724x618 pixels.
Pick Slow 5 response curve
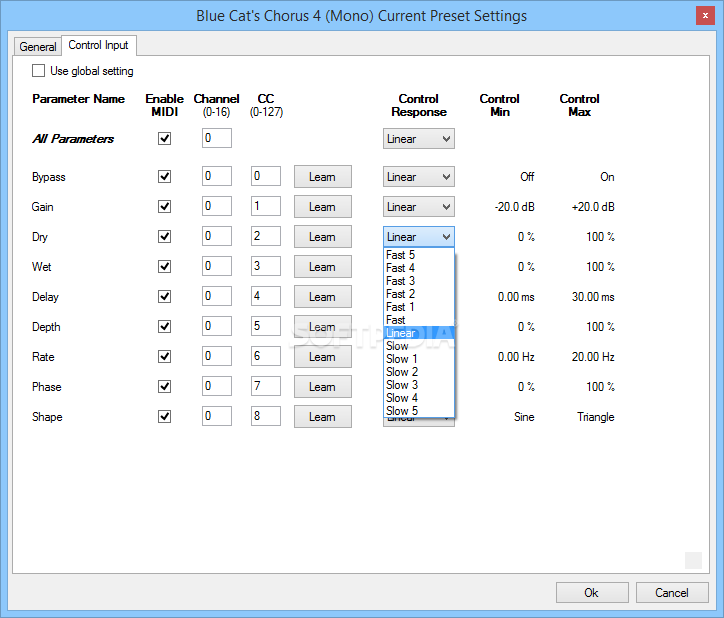(419, 411)
